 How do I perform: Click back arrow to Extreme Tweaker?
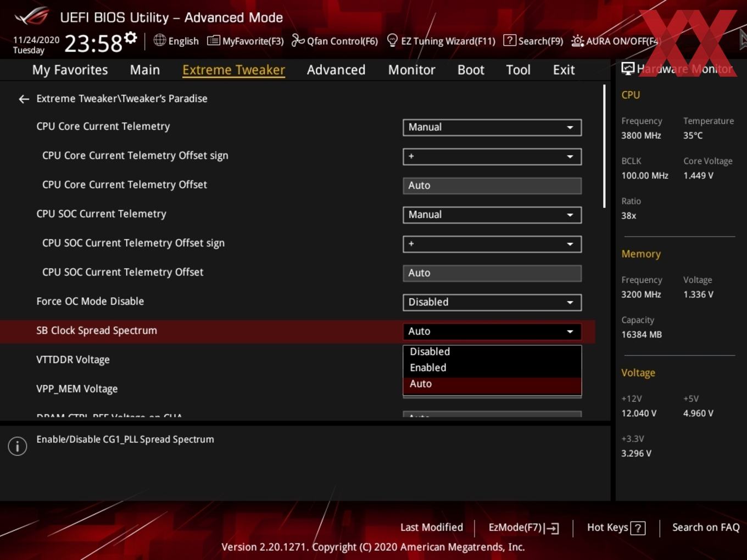tap(24, 99)
